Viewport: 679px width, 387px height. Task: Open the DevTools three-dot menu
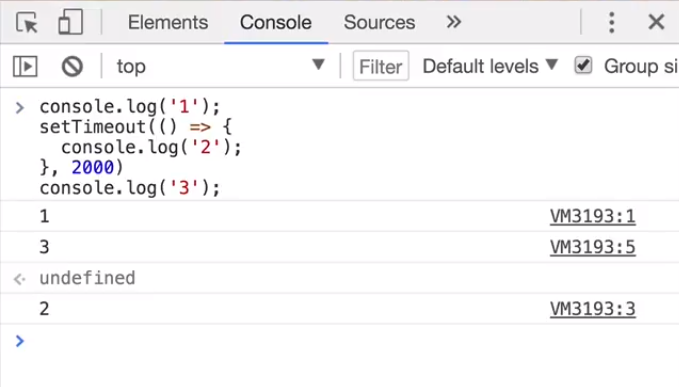pos(611,22)
